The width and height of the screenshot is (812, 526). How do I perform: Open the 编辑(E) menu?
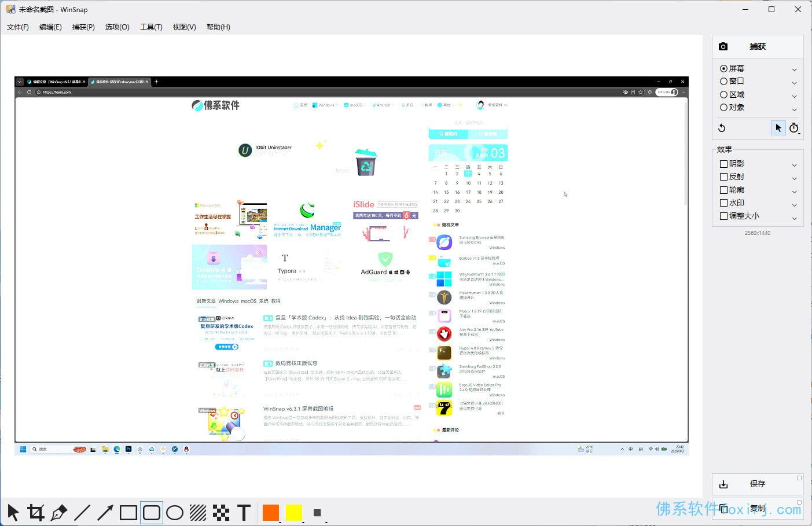[x=50, y=27]
